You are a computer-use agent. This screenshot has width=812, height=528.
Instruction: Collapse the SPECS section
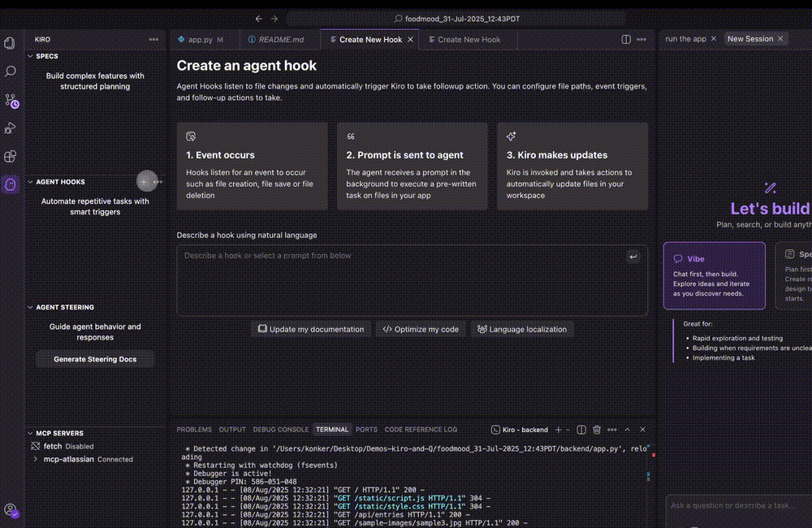(31, 56)
